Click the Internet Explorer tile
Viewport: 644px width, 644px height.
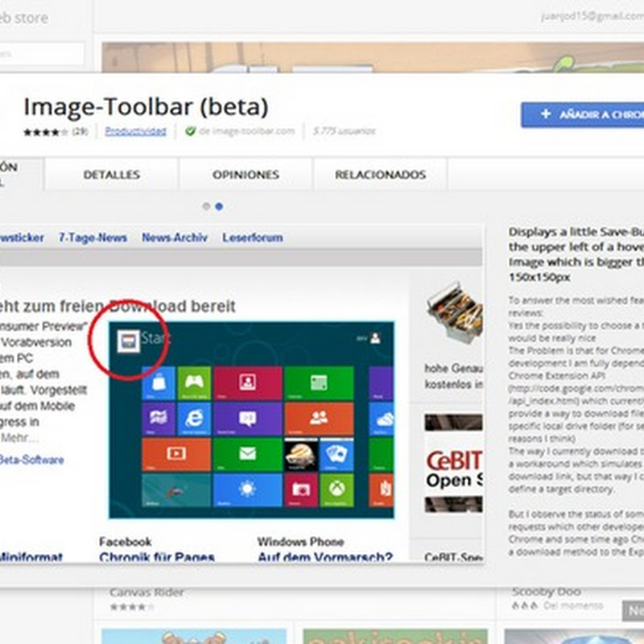click(194, 419)
